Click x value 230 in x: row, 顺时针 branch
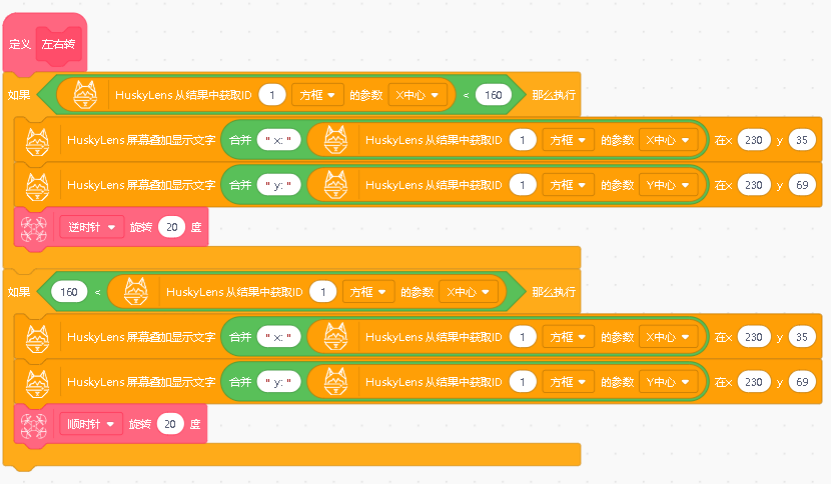The width and height of the screenshot is (831, 485). [x=754, y=337]
